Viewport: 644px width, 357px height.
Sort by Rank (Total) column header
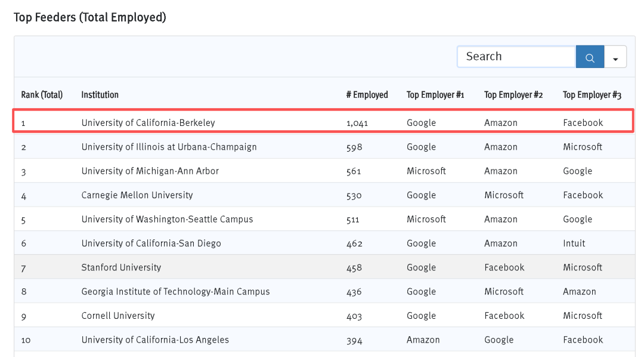click(42, 94)
